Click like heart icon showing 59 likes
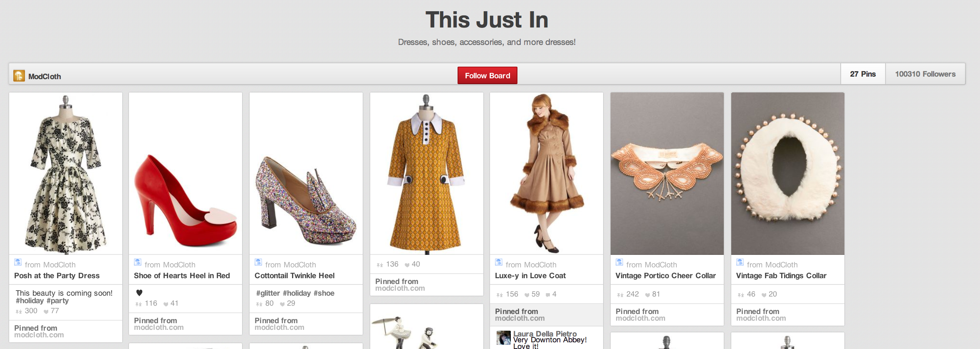 tap(527, 295)
